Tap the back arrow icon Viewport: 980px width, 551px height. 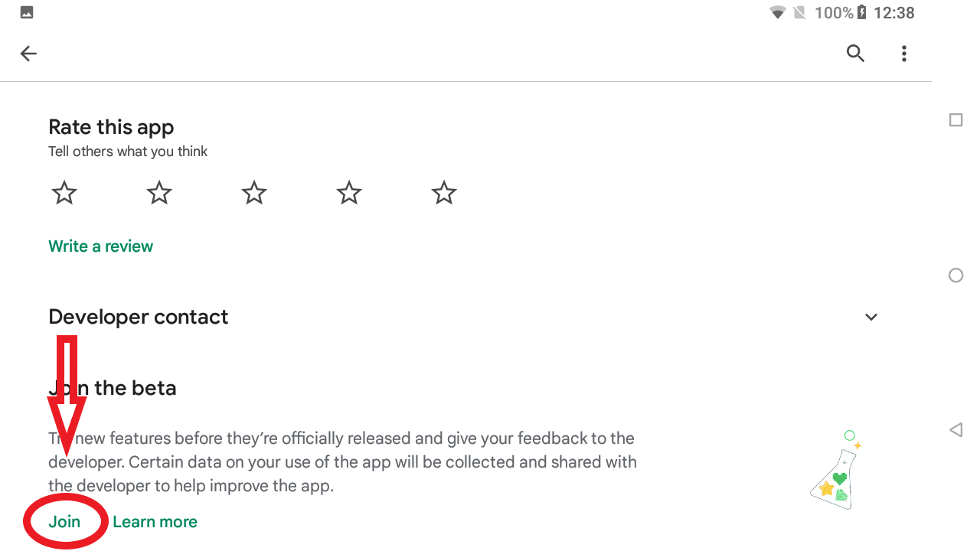[x=28, y=54]
